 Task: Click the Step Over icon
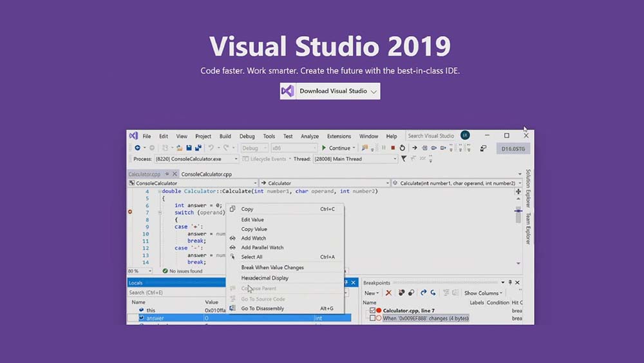point(433,148)
